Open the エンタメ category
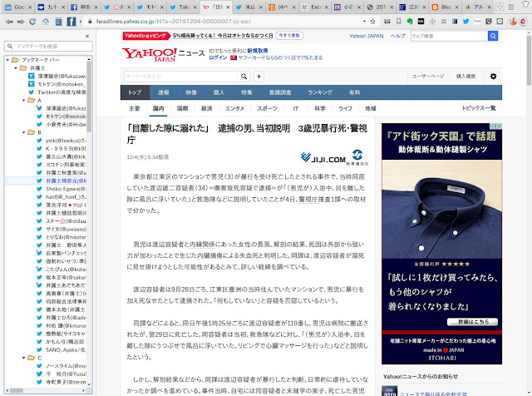 tap(234, 109)
